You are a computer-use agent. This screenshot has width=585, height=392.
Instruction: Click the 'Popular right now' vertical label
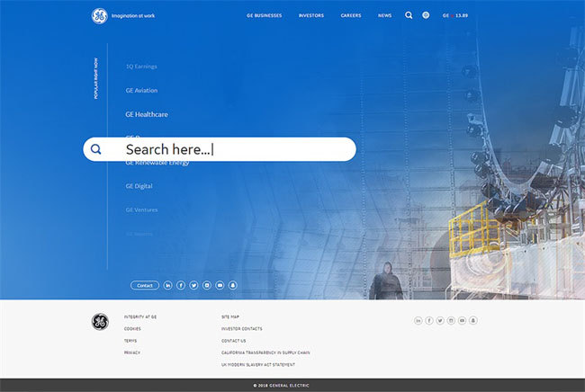[96, 78]
